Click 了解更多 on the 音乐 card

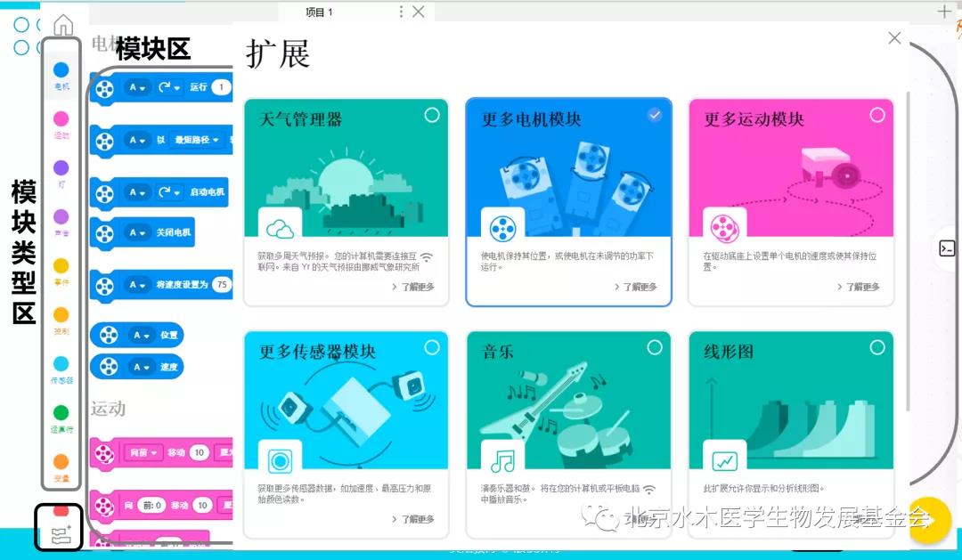[636, 519]
